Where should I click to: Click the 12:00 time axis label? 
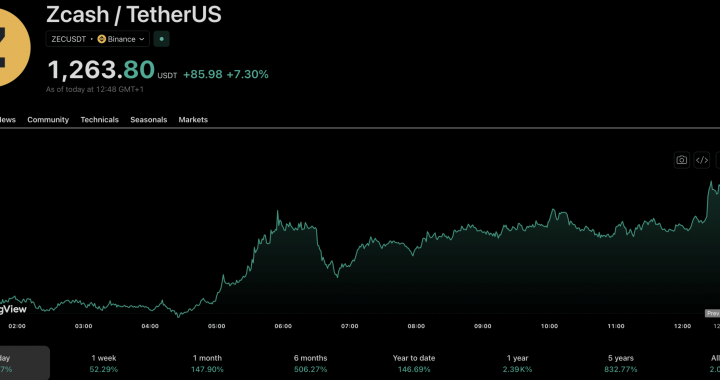pyautogui.click(x=682, y=326)
